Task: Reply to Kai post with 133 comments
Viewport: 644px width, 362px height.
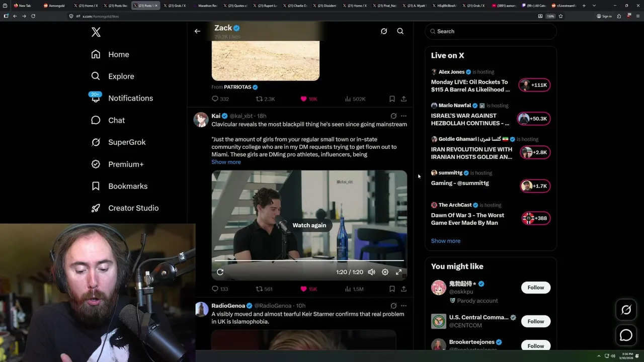Action: pyautogui.click(x=220, y=289)
